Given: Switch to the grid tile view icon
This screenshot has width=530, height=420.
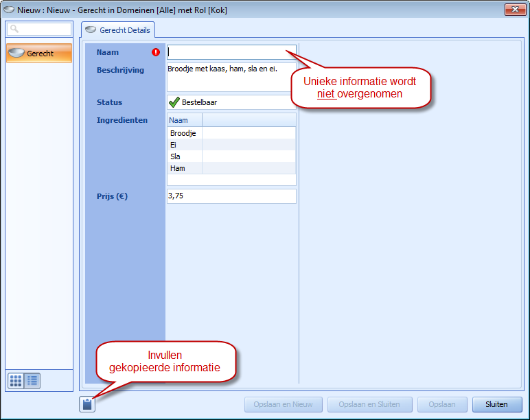Looking at the screenshot, I should click(x=16, y=381).
